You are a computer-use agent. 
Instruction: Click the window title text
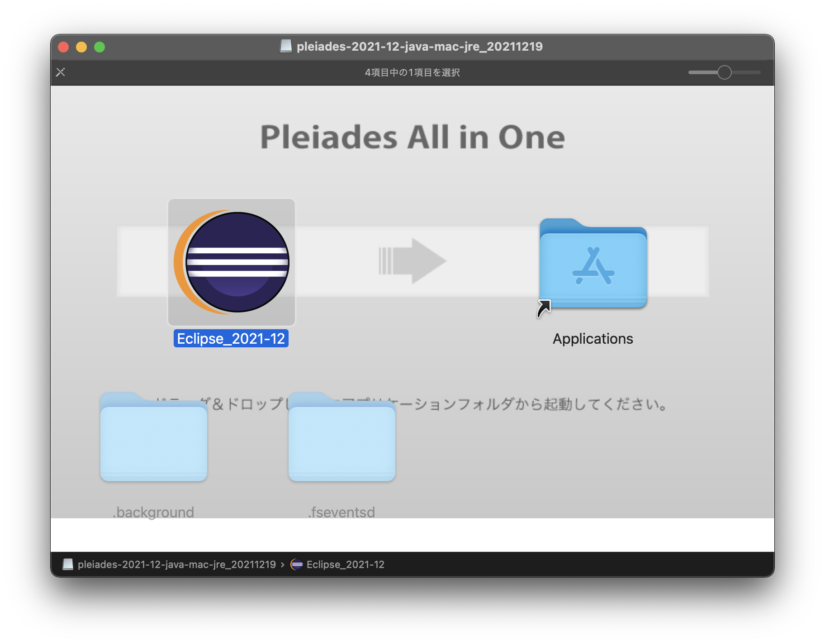(420, 46)
